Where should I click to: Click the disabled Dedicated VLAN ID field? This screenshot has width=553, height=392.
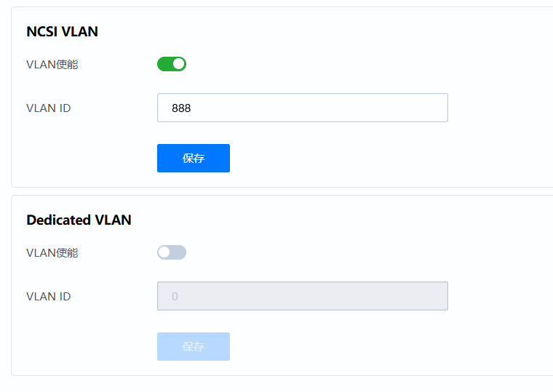pyautogui.click(x=302, y=296)
